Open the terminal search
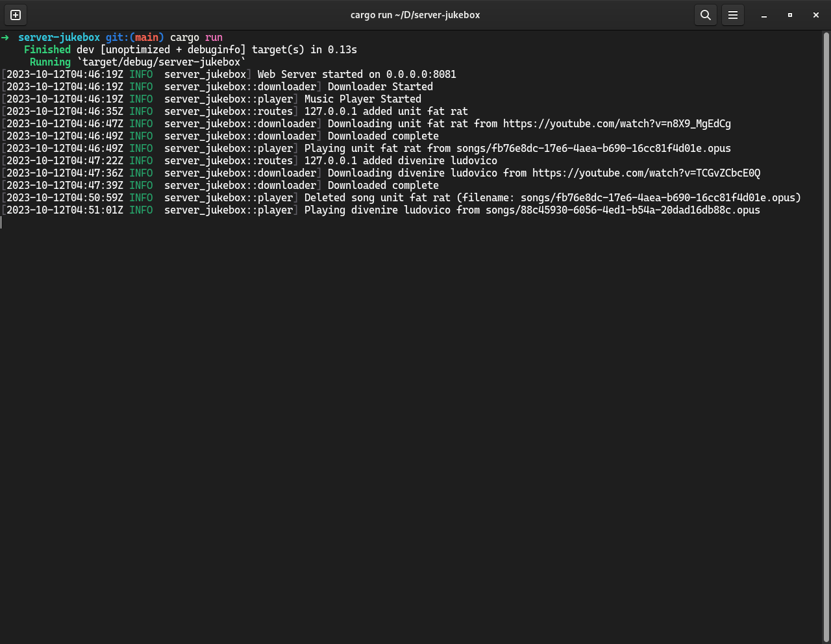 coord(705,14)
